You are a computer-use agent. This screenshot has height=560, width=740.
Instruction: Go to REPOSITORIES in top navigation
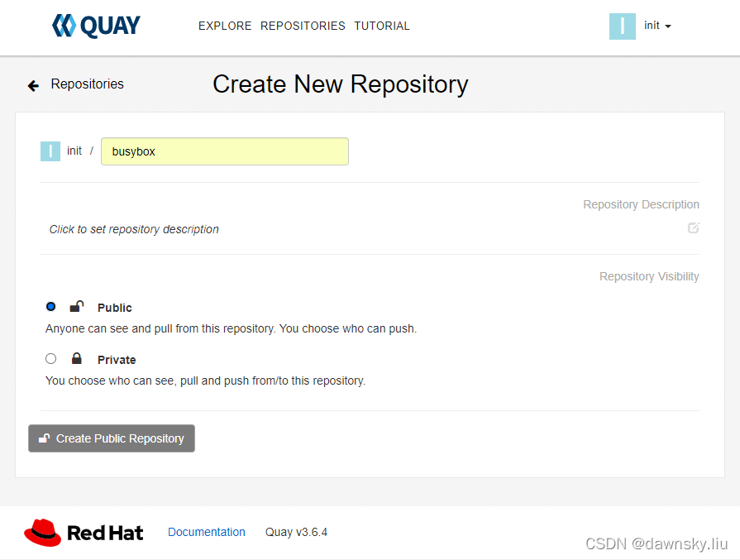coord(303,26)
